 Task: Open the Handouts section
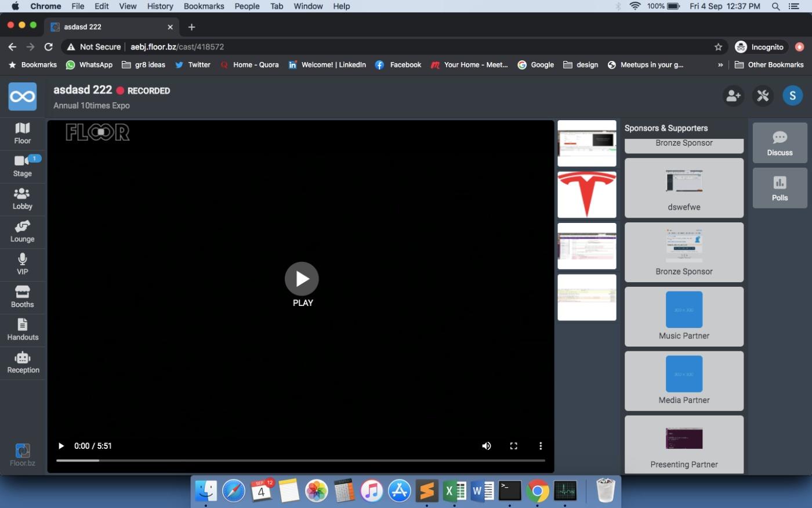tap(23, 330)
